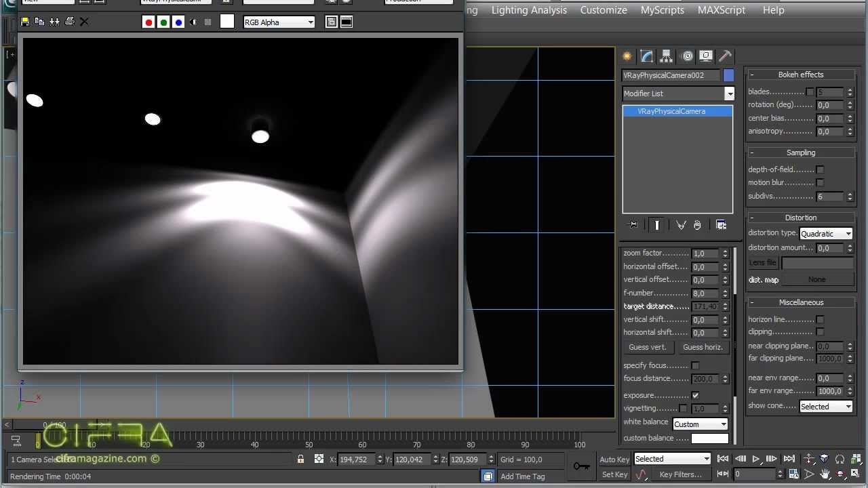The width and height of the screenshot is (868, 488).
Task: Enable the specify focus checkbox
Action: 695,366
